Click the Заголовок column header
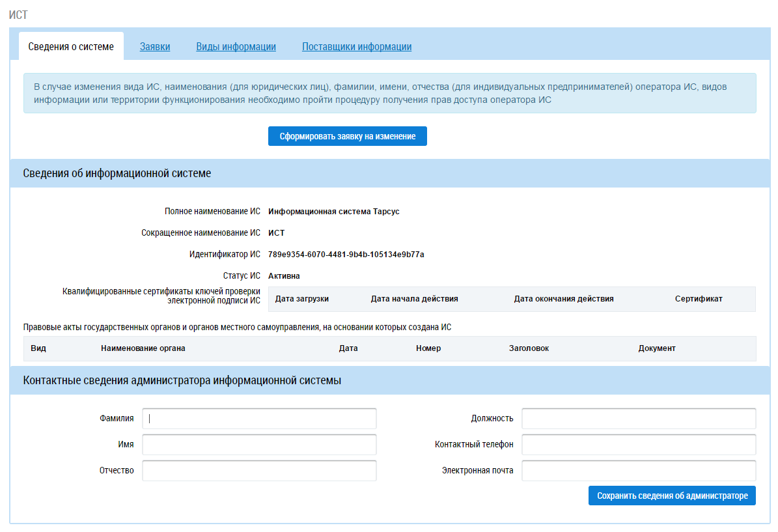The height and width of the screenshot is (532, 778). 529,348
